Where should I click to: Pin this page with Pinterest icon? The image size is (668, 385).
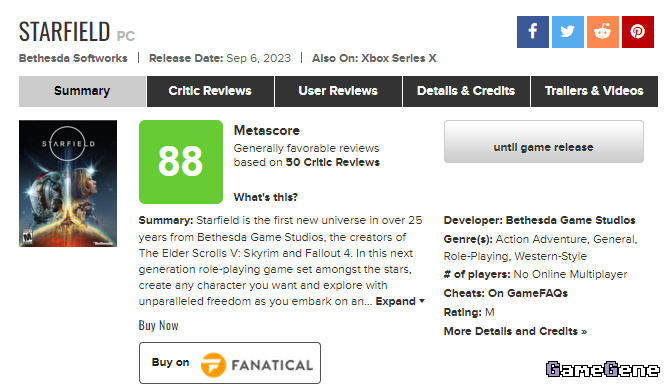[638, 32]
